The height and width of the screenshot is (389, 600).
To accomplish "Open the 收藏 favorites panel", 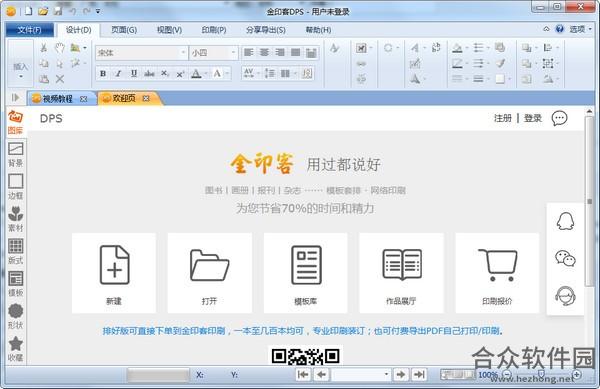I will pos(15,349).
